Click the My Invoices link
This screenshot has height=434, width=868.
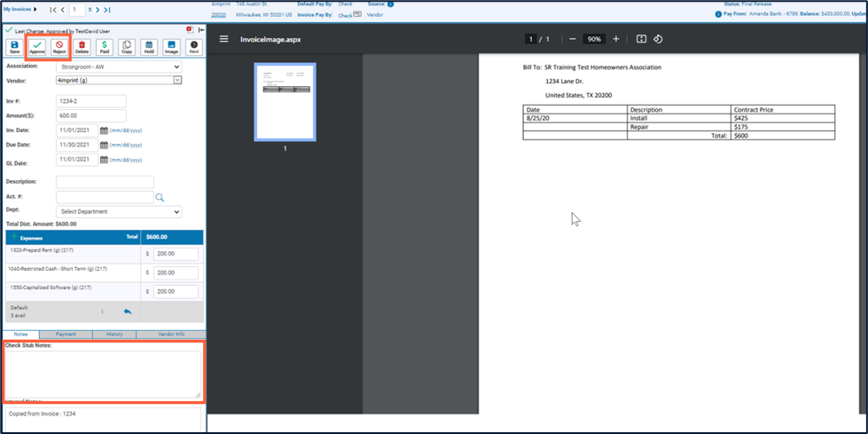coord(17,10)
